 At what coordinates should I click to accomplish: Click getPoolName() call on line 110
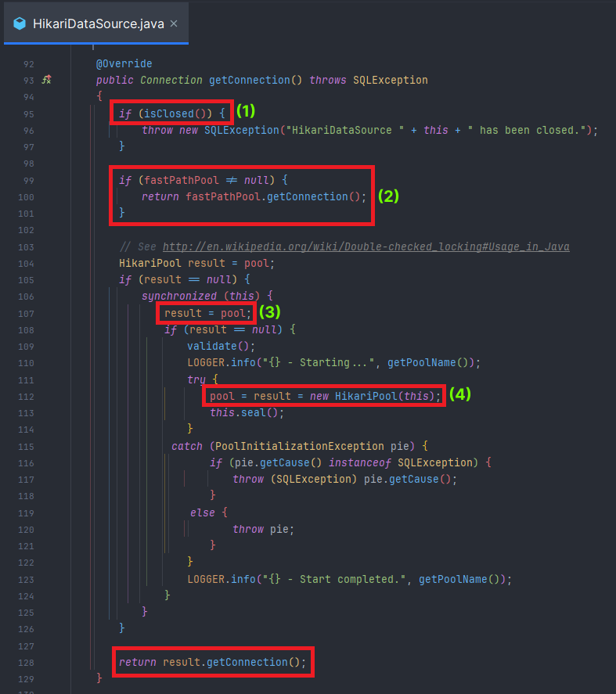coord(427,363)
